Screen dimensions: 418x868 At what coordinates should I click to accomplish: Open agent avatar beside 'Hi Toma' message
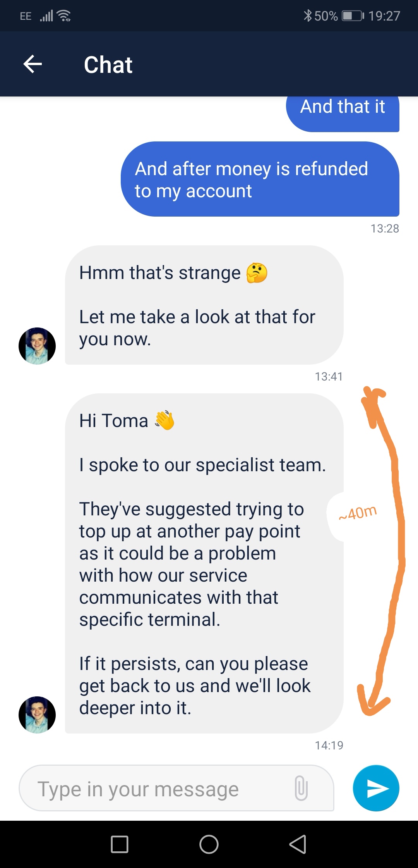[37, 715]
